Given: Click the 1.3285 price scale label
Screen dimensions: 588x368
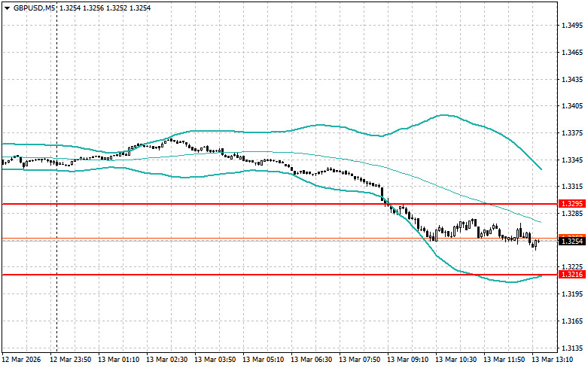Looking at the screenshot, I should [572, 214].
